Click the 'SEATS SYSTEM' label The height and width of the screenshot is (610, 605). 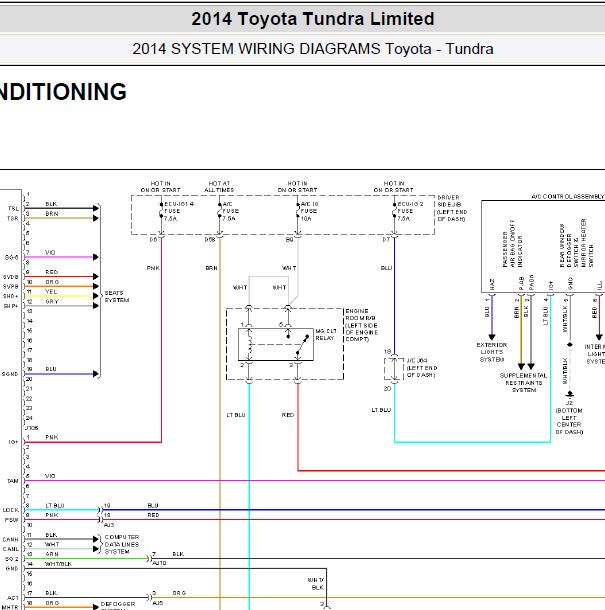pyautogui.click(x=117, y=296)
